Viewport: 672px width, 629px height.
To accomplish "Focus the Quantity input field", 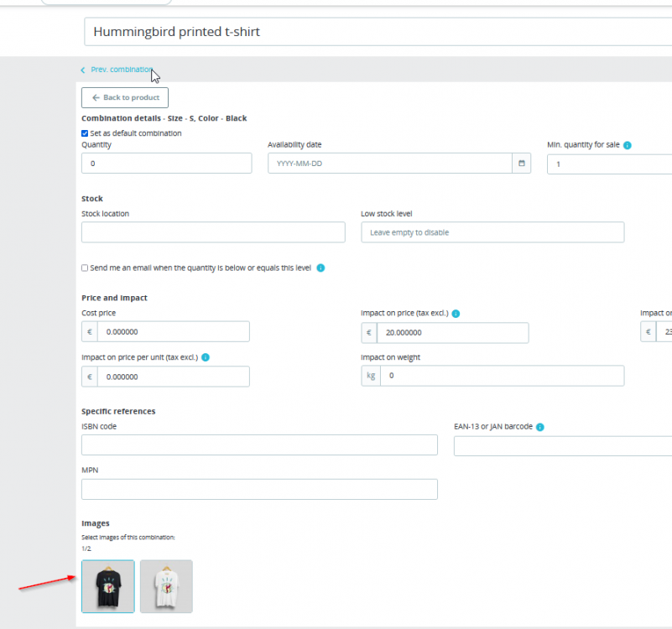I will tap(167, 164).
